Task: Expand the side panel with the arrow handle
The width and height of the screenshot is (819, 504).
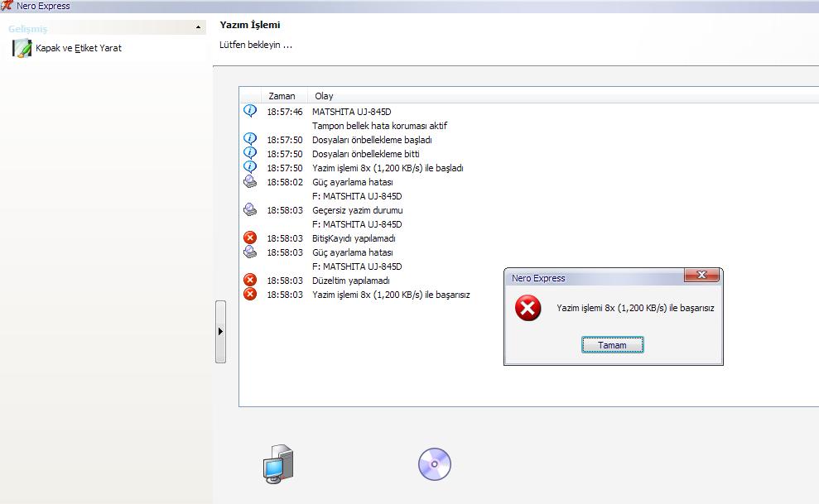Action: pos(220,331)
